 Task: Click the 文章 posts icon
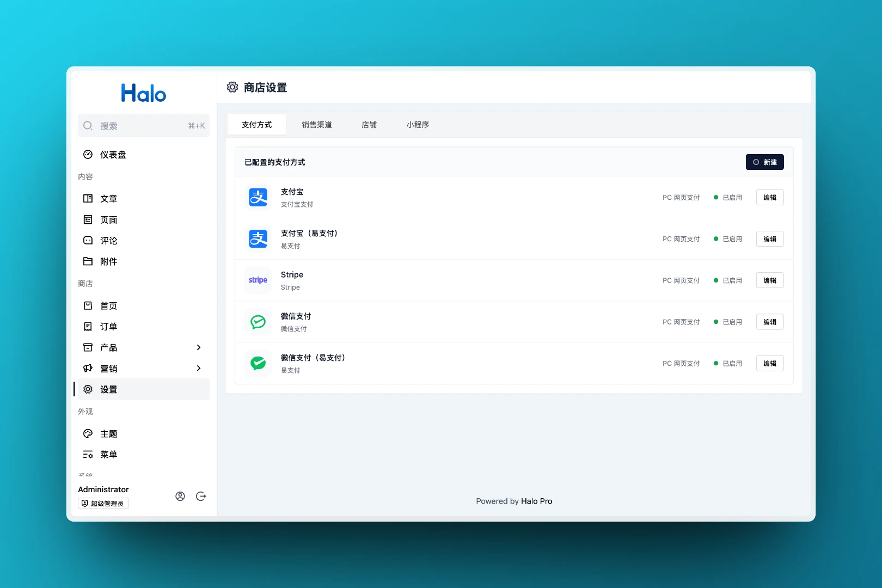pyautogui.click(x=88, y=199)
